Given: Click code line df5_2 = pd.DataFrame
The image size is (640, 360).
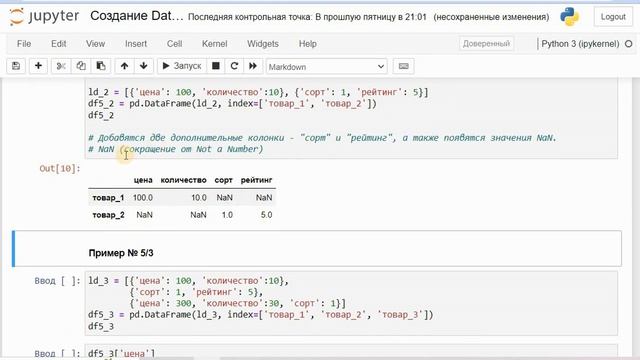Looking at the screenshot, I should [232, 104].
